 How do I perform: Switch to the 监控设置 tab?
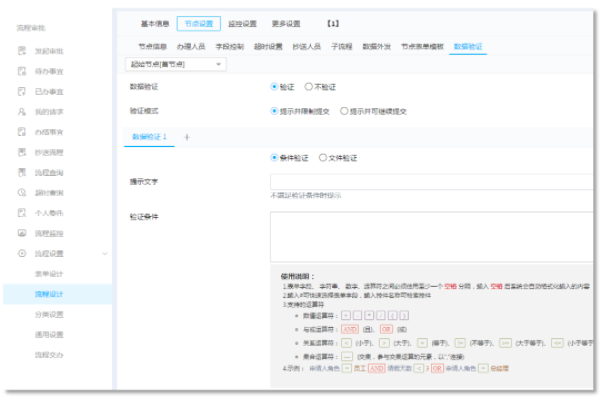pyautogui.click(x=242, y=24)
